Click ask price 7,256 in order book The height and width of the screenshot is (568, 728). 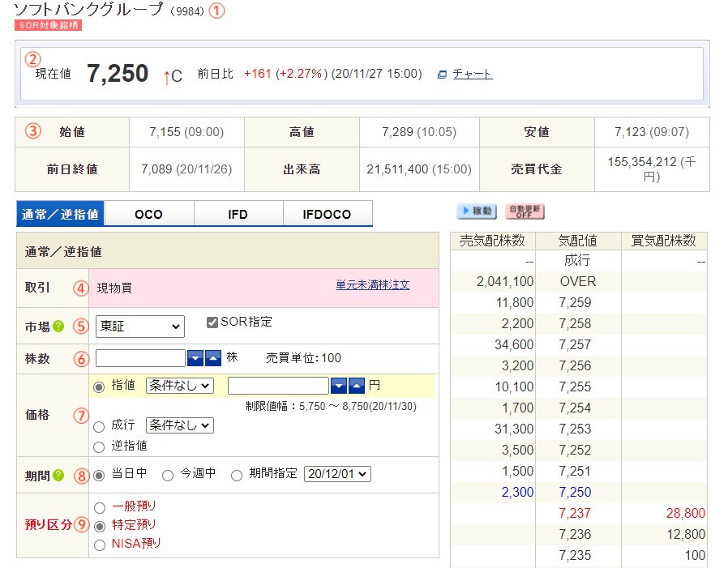[x=576, y=365]
